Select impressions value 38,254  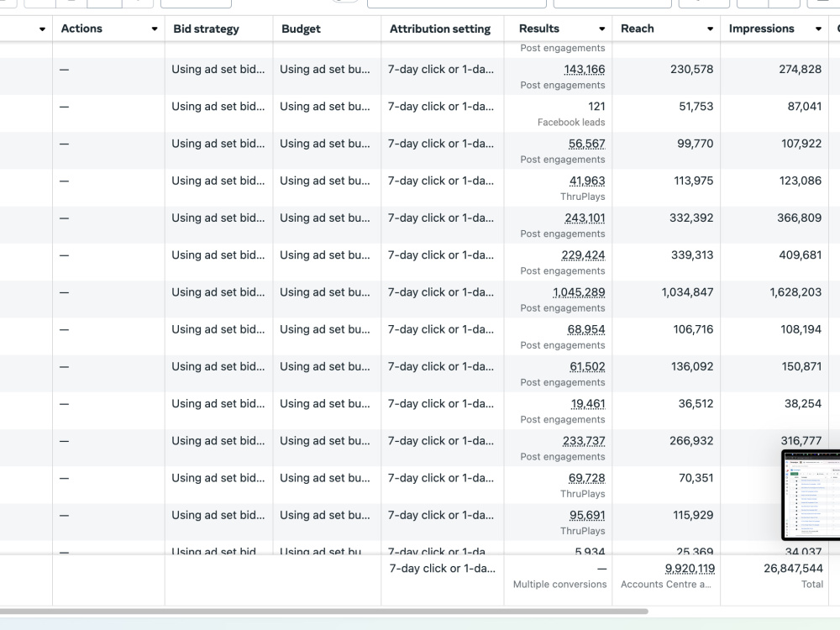[x=802, y=404]
